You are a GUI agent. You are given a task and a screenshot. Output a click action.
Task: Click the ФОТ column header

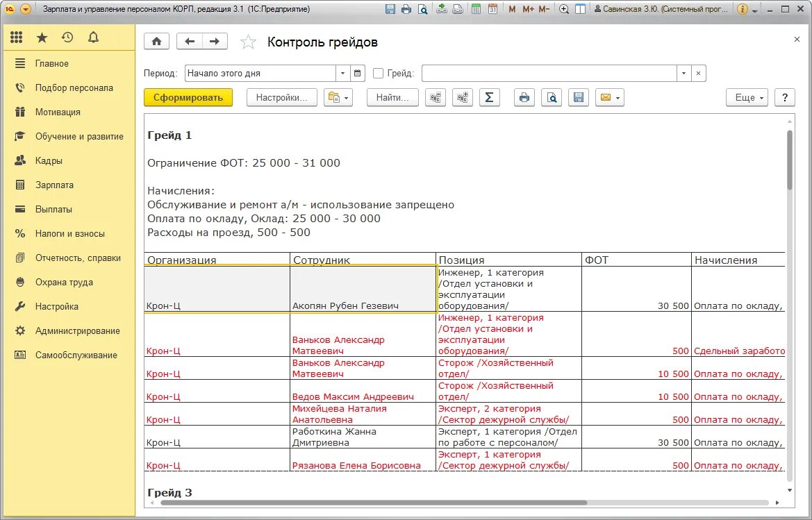click(x=636, y=260)
